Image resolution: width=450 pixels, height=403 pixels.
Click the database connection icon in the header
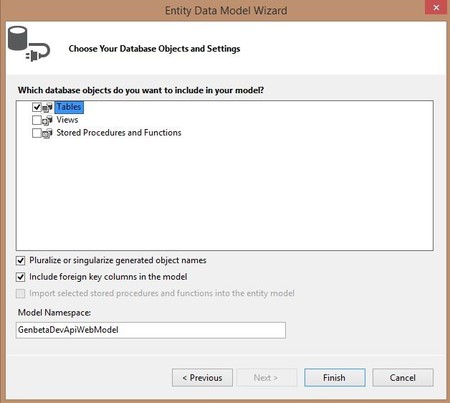coord(29,44)
